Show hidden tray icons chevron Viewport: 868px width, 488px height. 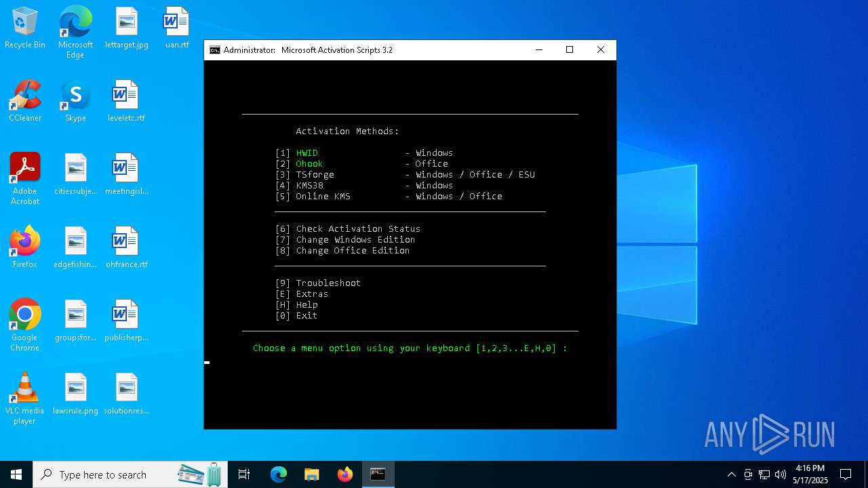(731, 474)
